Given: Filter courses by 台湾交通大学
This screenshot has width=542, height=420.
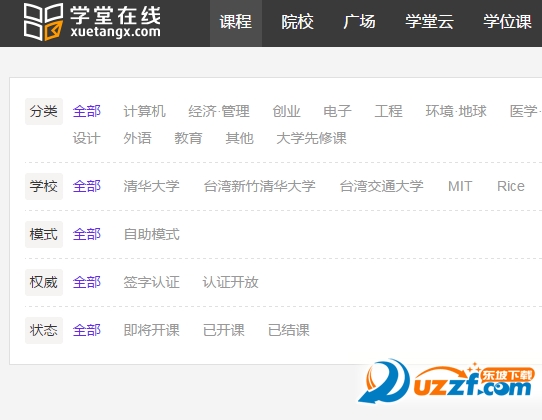Looking at the screenshot, I should (x=382, y=186).
